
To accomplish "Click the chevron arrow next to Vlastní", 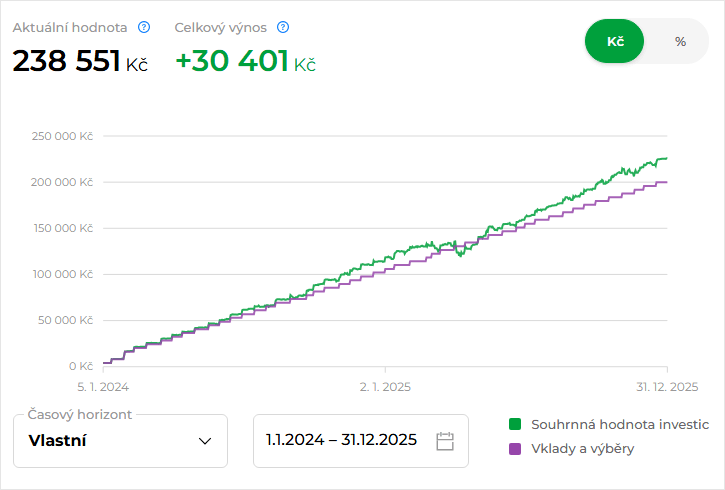I will [x=205, y=441].
